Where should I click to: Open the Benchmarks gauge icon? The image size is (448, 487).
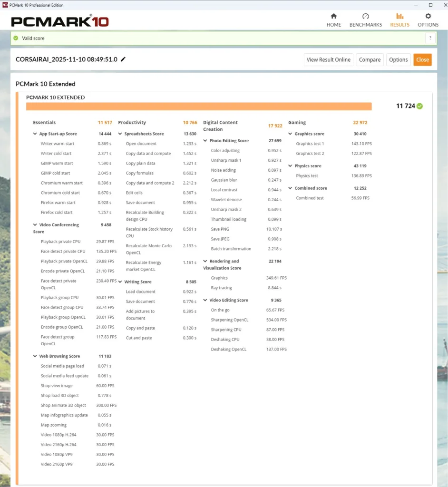365,16
